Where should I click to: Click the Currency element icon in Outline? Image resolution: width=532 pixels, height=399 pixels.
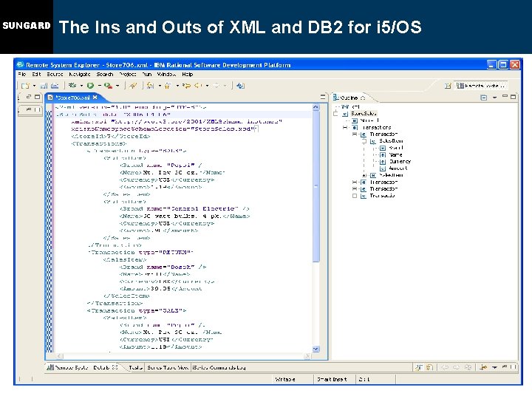pyautogui.click(x=383, y=162)
